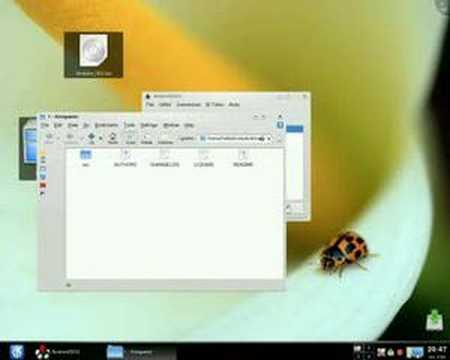Open the KDE application launcher
The image size is (450, 360).
click(x=16, y=352)
